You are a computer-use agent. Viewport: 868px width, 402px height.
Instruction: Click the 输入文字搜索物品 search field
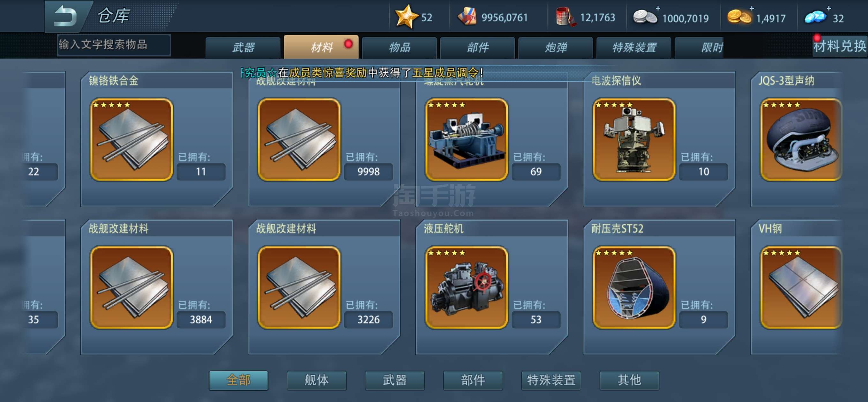tap(114, 45)
